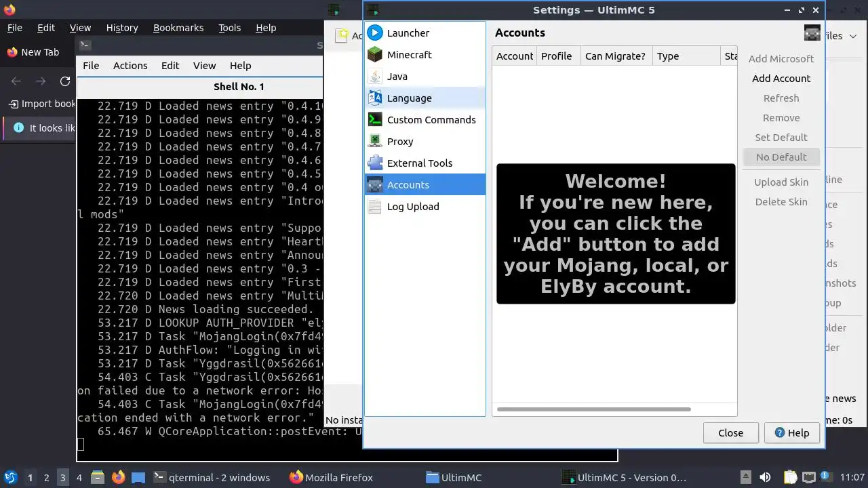Click the Add Account button
The width and height of the screenshot is (868, 488).
pos(781,78)
